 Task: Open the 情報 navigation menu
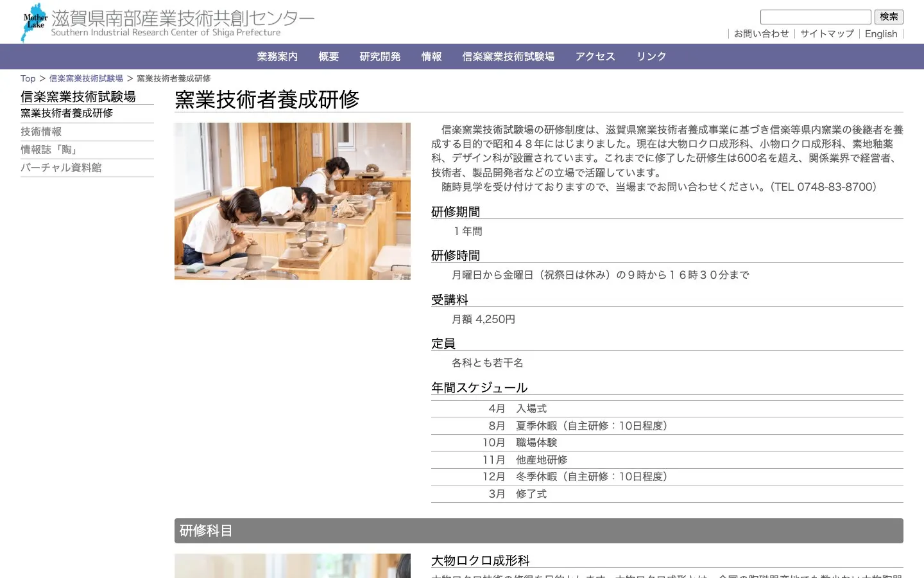point(431,57)
